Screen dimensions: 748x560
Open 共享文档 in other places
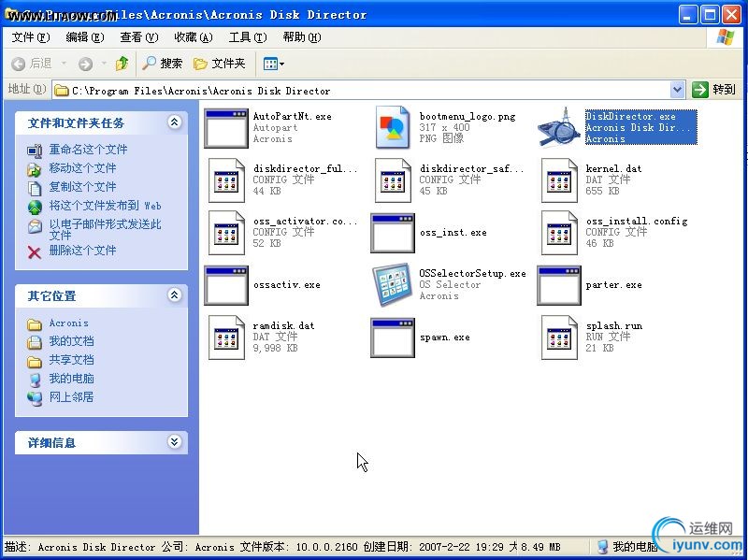click(72, 360)
